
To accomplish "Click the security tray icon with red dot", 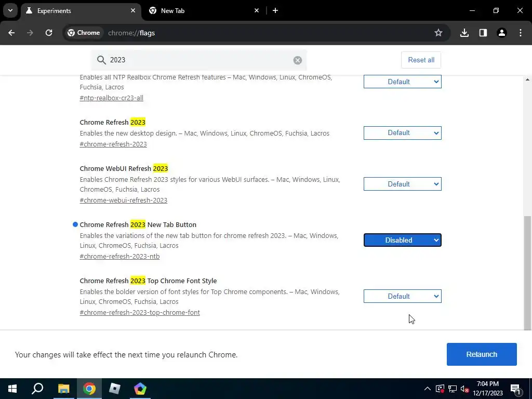I will [440, 389].
